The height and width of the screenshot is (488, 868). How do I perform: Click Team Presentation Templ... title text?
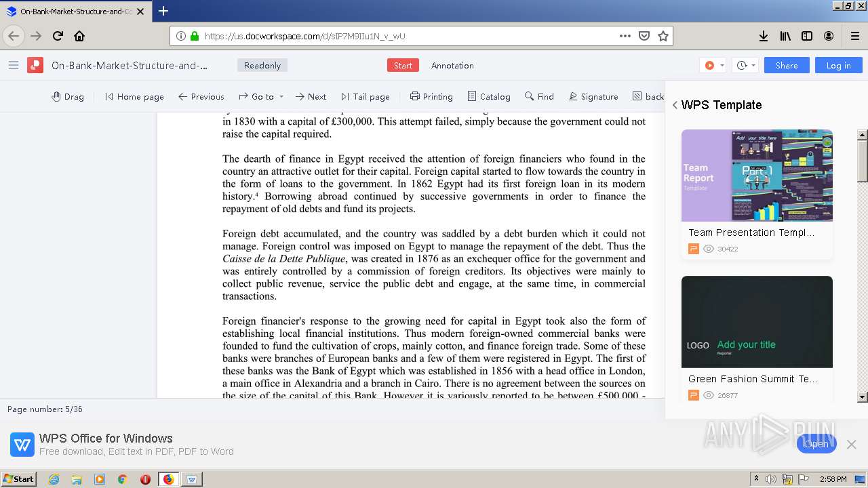751,232
